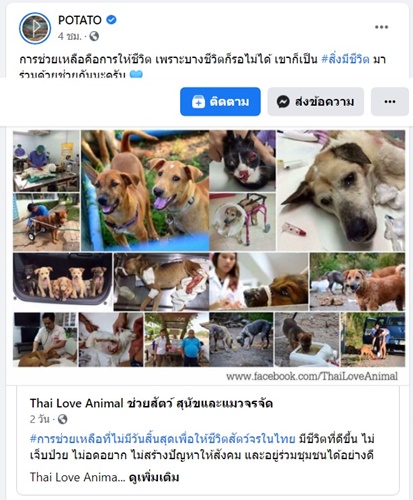
Task: Open the #สิ่งมีชีวิต hashtag
Action: click(x=345, y=59)
